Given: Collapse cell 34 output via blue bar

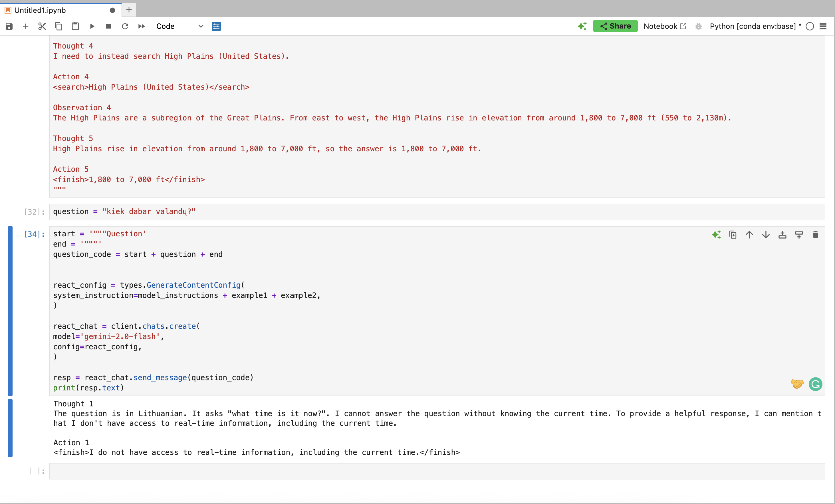Looking at the screenshot, I should point(10,428).
